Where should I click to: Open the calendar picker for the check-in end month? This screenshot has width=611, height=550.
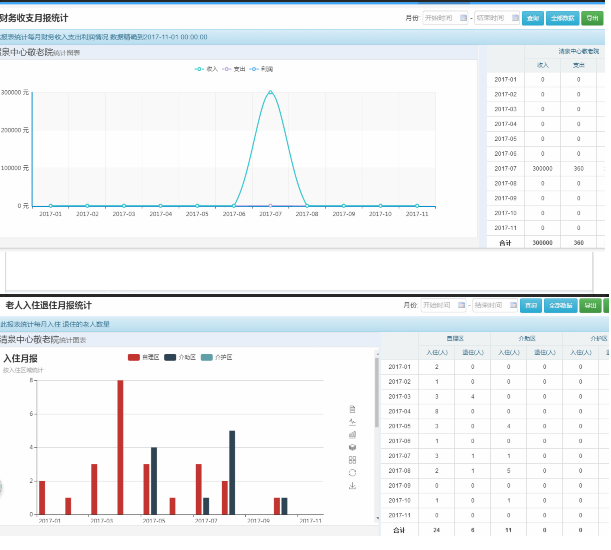pyautogui.click(x=514, y=305)
